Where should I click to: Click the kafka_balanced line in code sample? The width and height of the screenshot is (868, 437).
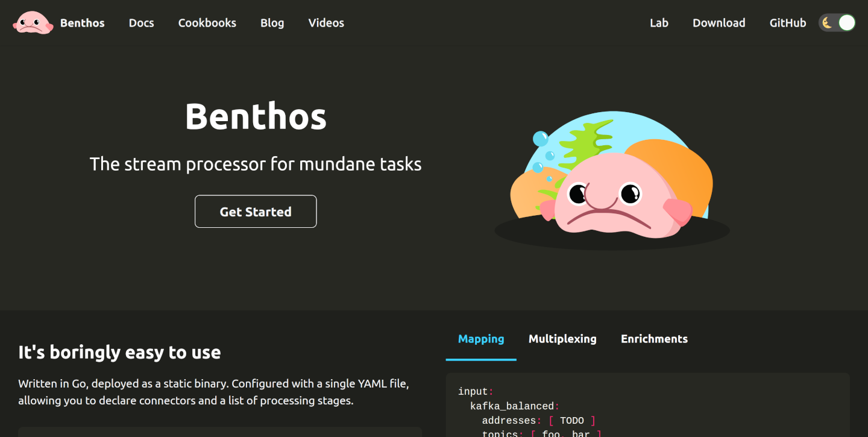(514, 406)
